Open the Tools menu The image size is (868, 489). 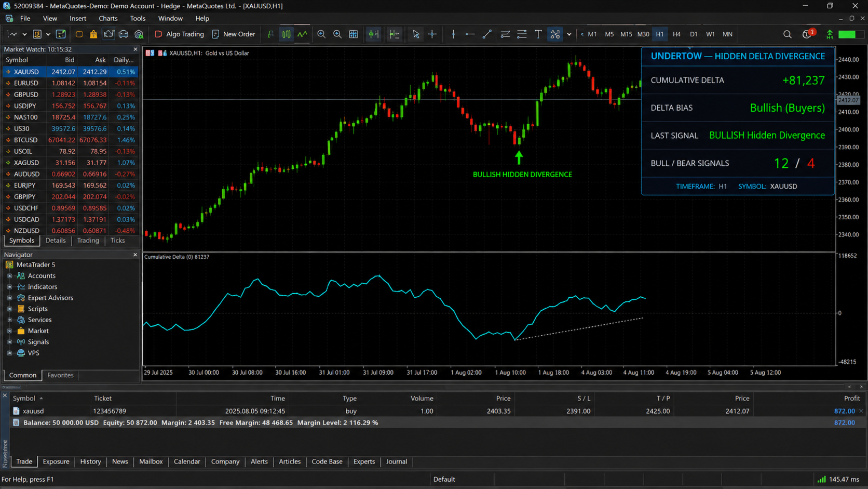138,18
